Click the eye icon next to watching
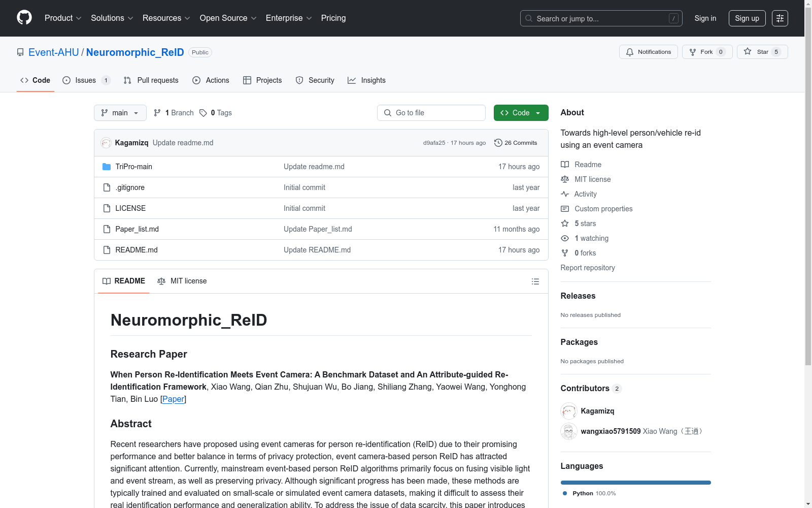 (565, 238)
